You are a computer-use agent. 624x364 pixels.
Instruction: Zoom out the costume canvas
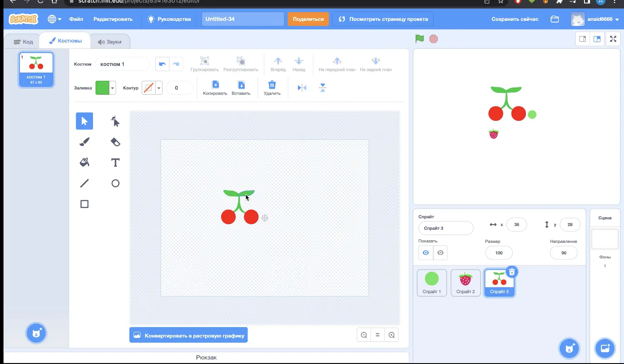(364, 335)
